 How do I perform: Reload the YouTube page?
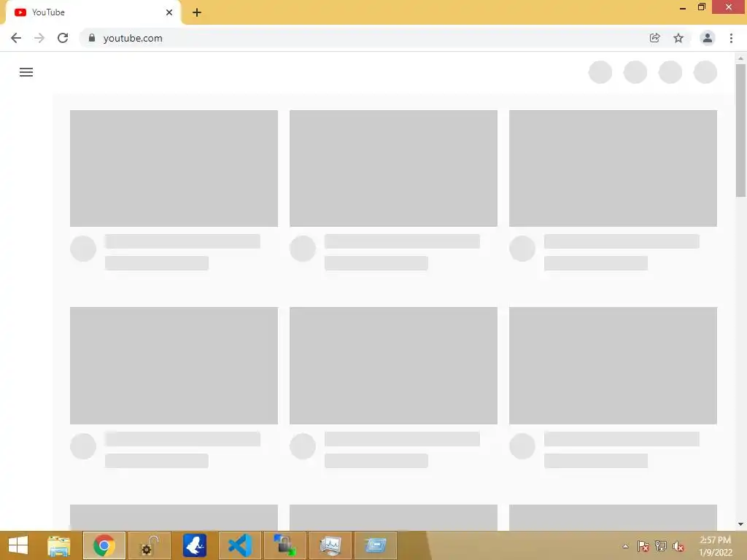click(63, 38)
